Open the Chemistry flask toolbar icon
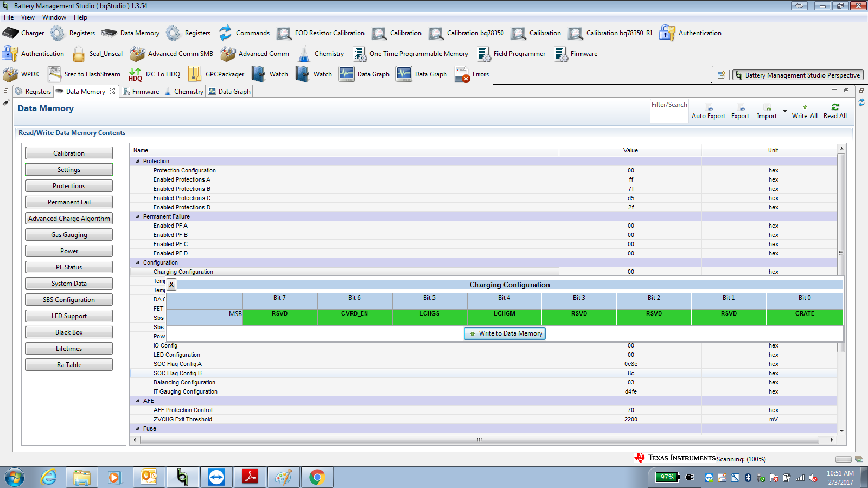The width and height of the screenshot is (868, 488). tap(304, 54)
